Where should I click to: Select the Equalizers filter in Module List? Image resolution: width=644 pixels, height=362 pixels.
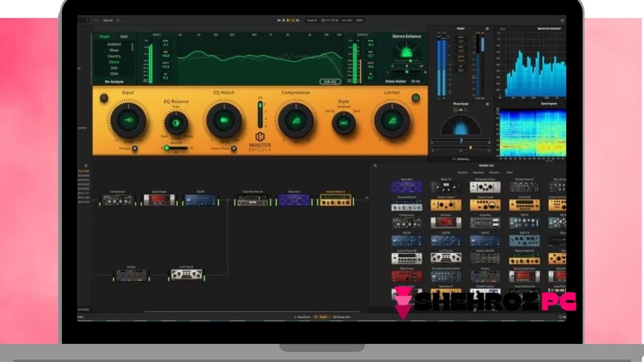tap(478, 172)
